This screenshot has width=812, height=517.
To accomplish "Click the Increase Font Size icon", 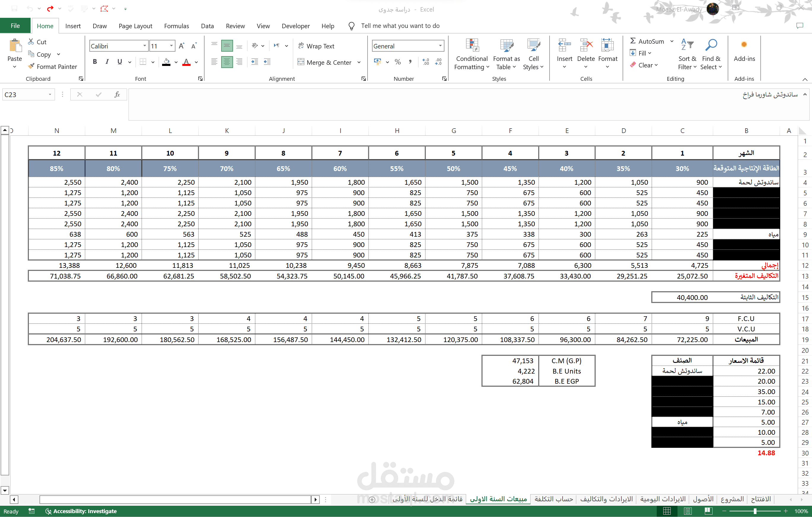I will pyautogui.click(x=181, y=46).
